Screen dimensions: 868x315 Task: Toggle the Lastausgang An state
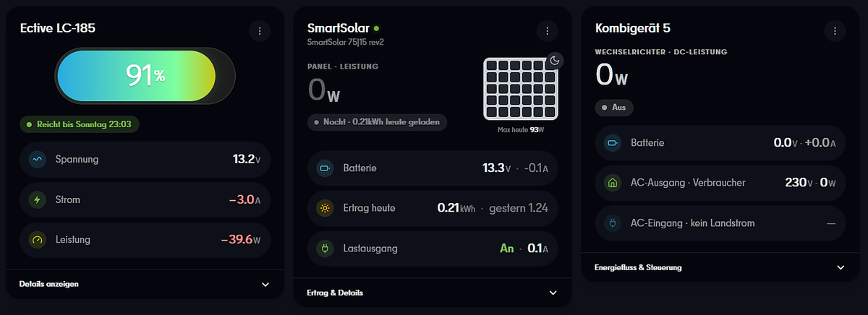click(x=507, y=248)
